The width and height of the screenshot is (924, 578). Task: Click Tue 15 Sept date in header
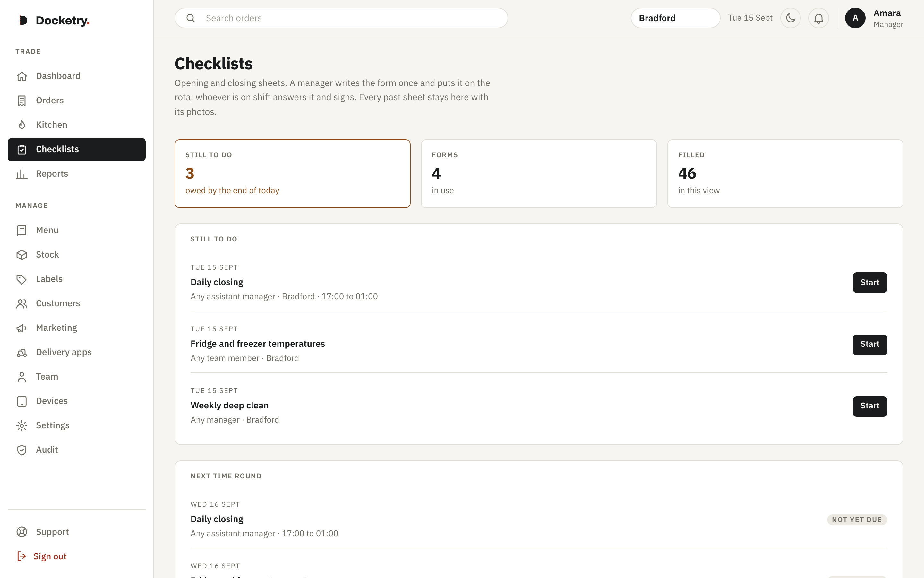pyautogui.click(x=750, y=18)
